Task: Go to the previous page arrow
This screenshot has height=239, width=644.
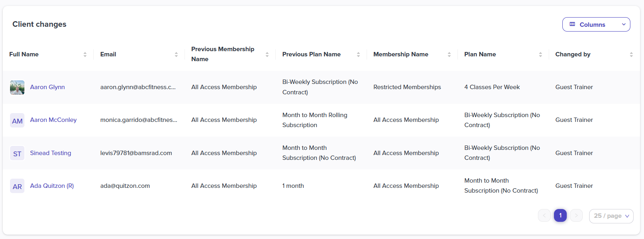Action: pyautogui.click(x=544, y=215)
